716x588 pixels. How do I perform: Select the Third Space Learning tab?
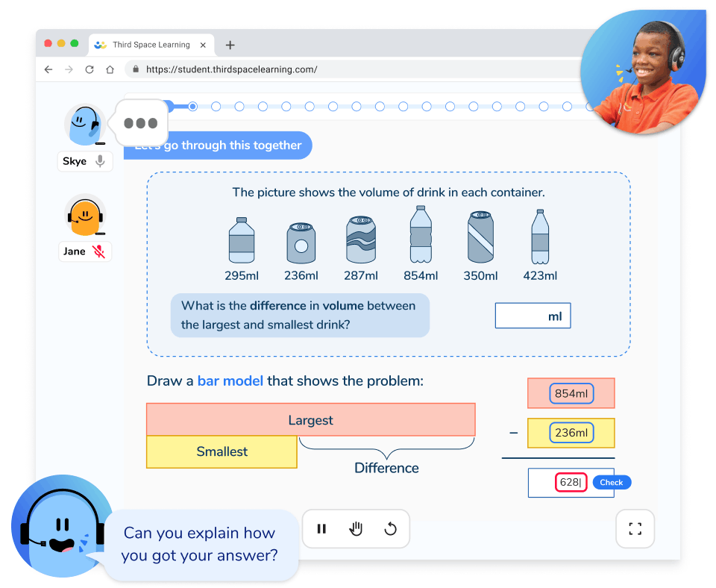(x=151, y=45)
